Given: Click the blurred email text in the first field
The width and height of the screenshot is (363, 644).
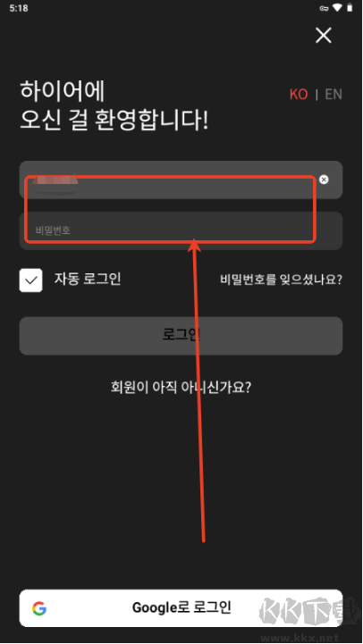Looking at the screenshot, I should [55, 184].
